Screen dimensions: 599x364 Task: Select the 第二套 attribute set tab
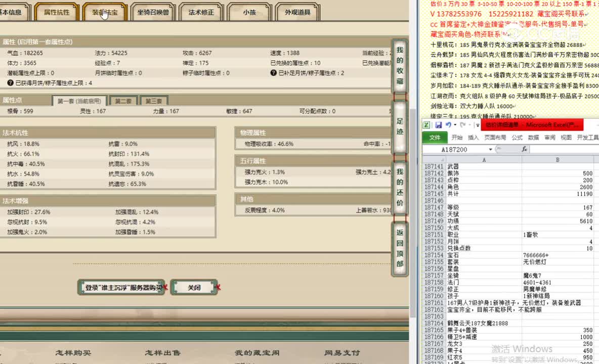pyautogui.click(x=123, y=101)
